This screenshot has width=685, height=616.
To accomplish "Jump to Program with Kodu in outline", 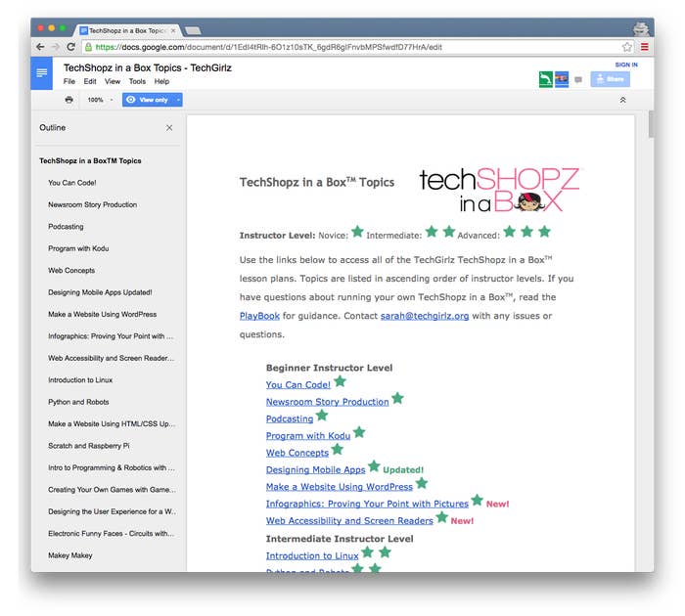I will click(x=78, y=248).
